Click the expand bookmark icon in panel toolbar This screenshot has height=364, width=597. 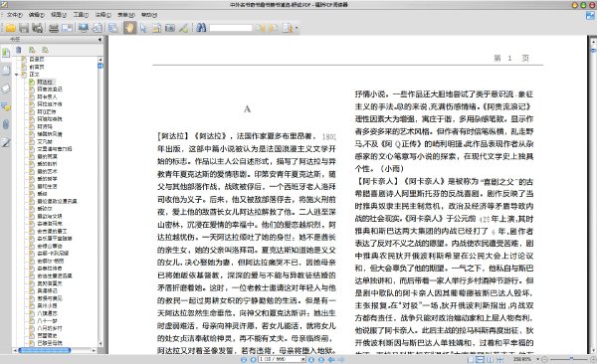(x=32, y=50)
